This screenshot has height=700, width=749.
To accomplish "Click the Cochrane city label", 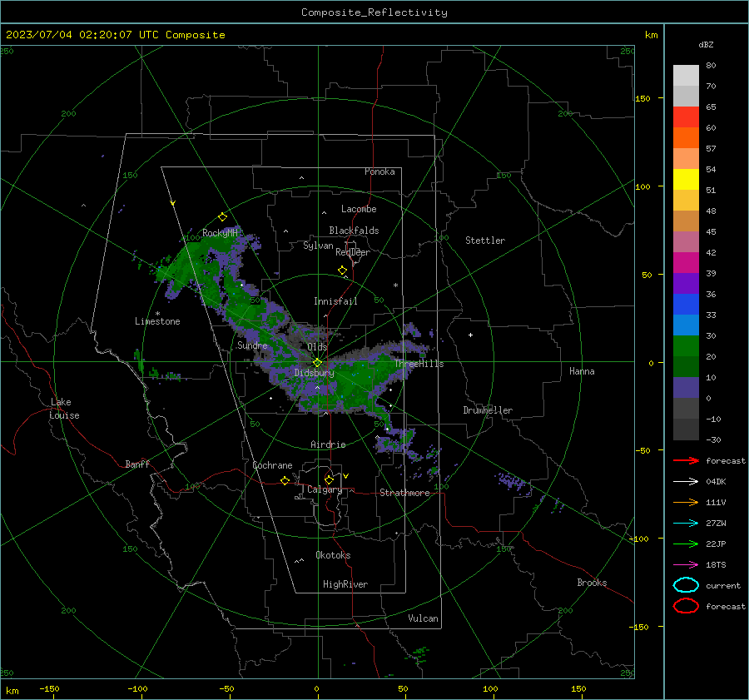I will click(x=272, y=465).
